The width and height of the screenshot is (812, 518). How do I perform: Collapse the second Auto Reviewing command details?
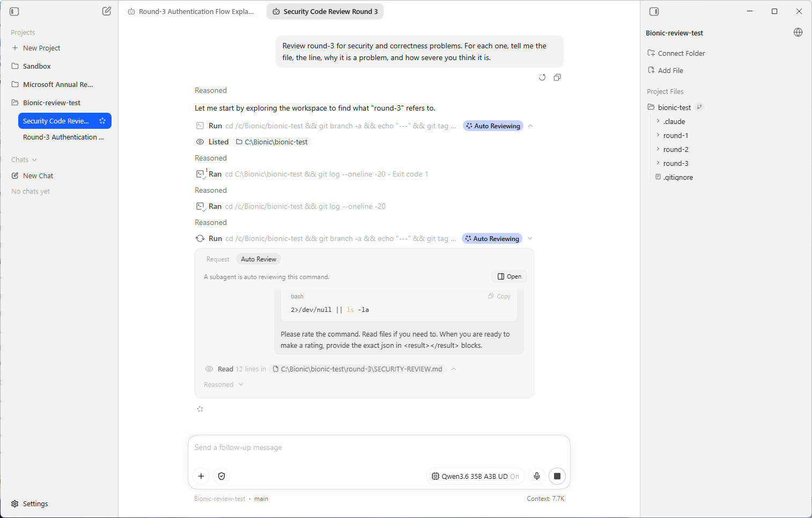pos(530,238)
